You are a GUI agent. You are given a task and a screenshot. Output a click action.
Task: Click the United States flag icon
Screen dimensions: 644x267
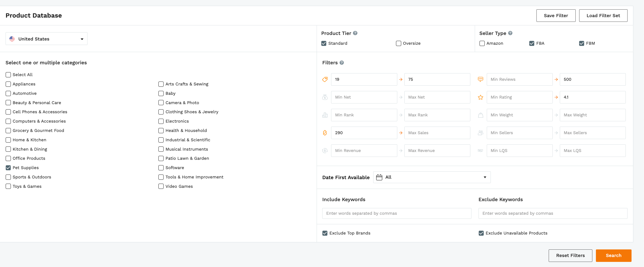click(12, 39)
